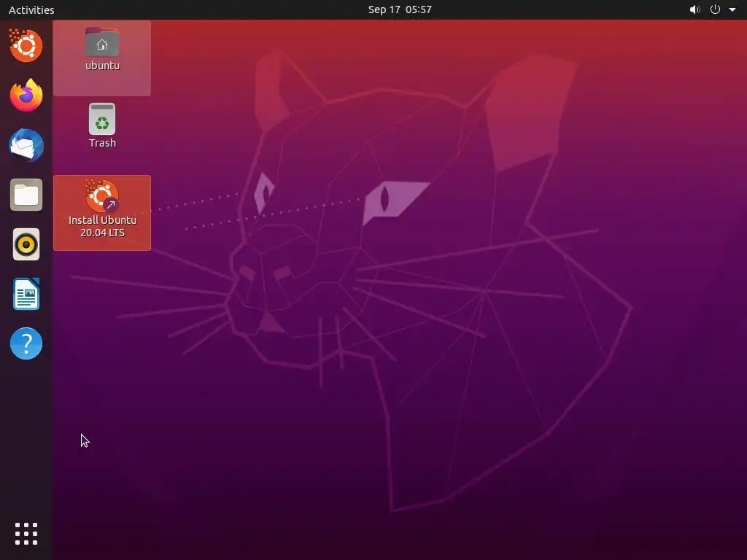Open the Files manager in dock

coord(26,195)
